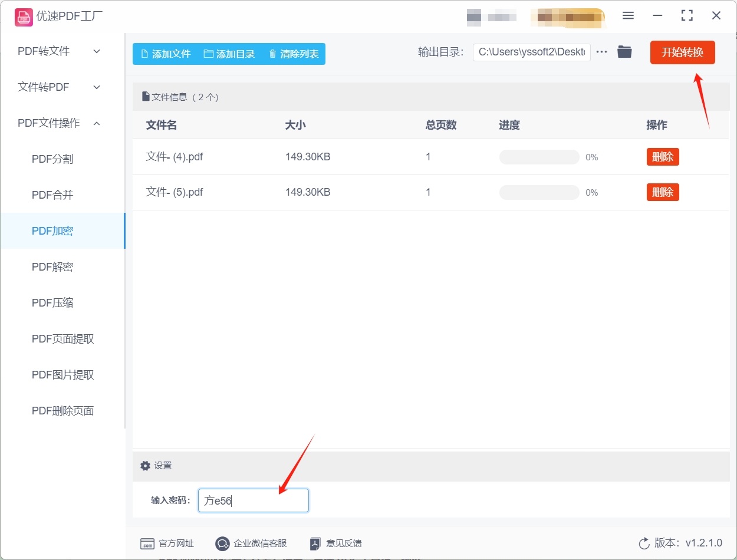The height and width of the screenshot is (560, 737).
Task: Click the 文件名 column header
Action: [162, 125]
